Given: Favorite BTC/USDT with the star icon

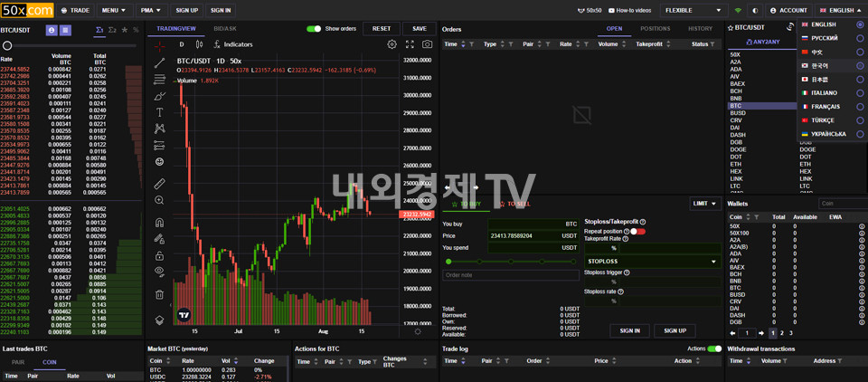Looking at the screenshot, I should [731, 27].
